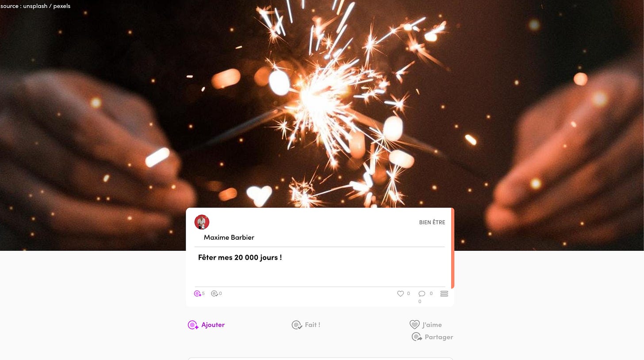
Task: Click the source : unsplash / pexels credit
Action: tap(35, 6)
